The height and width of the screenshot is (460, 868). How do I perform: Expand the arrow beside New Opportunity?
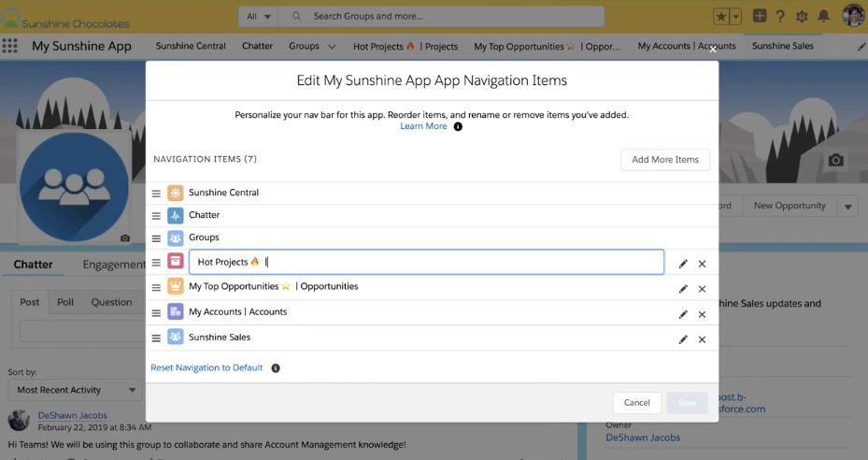[x=847, y=207]
